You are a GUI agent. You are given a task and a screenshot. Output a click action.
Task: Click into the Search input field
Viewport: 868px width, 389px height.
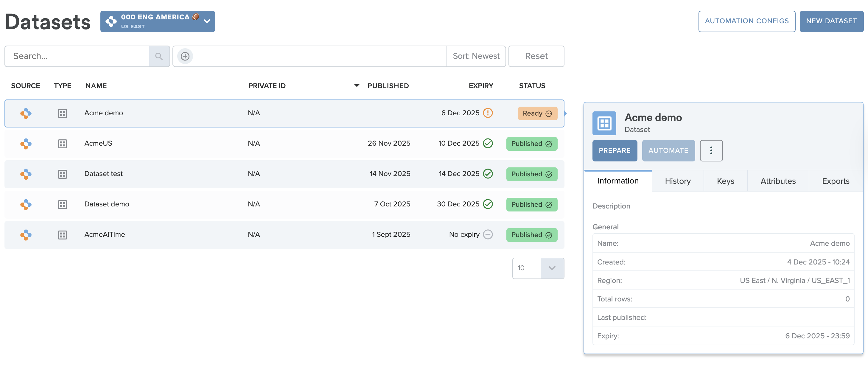click(x=77, y=56)
